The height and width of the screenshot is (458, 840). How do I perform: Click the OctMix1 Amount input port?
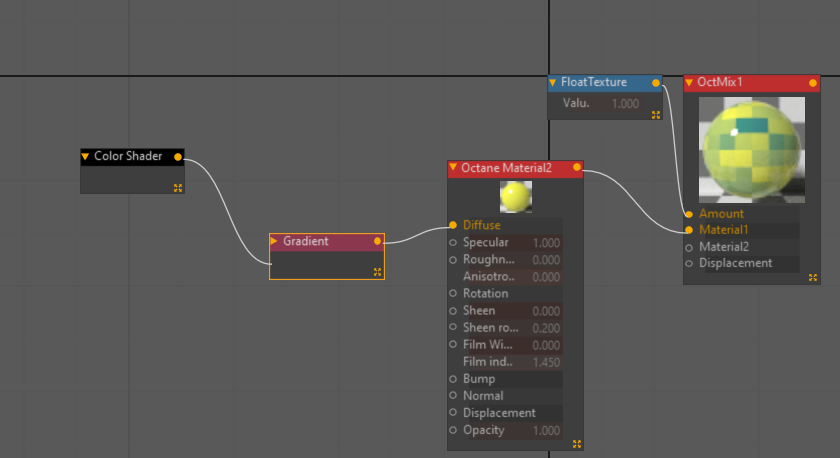click(689, 214)
